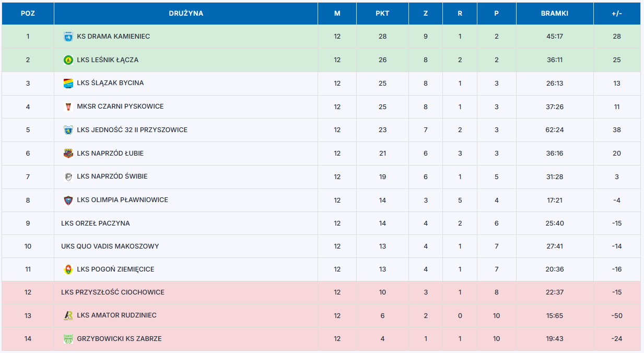Select the KS Drama Kamieniec team name
The width and height of the screenshot is (644, 353).
113,37
